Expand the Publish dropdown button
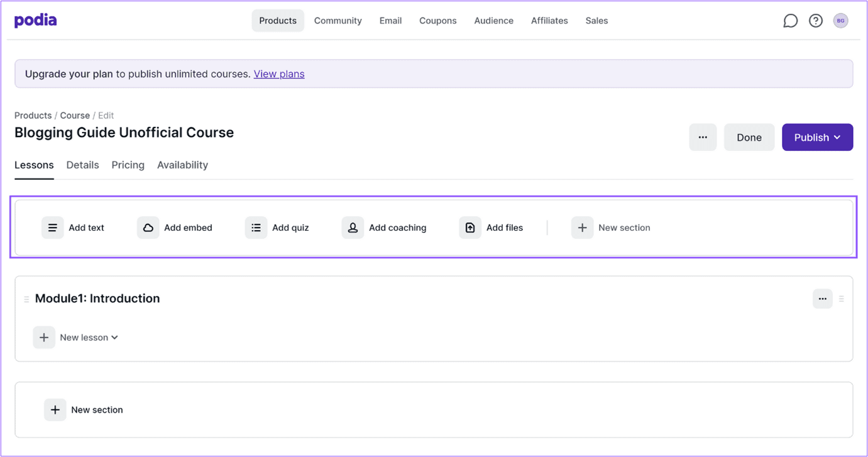 coord(817,137)
